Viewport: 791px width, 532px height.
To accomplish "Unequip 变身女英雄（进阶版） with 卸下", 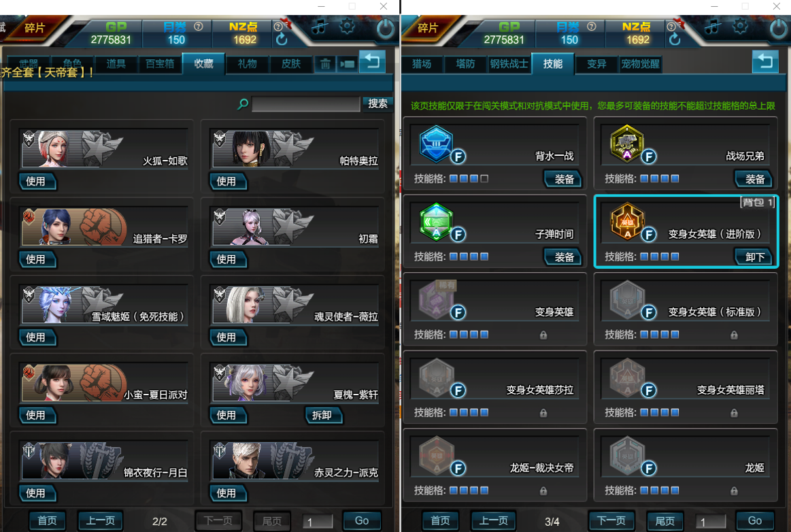I will click(754, 257).
